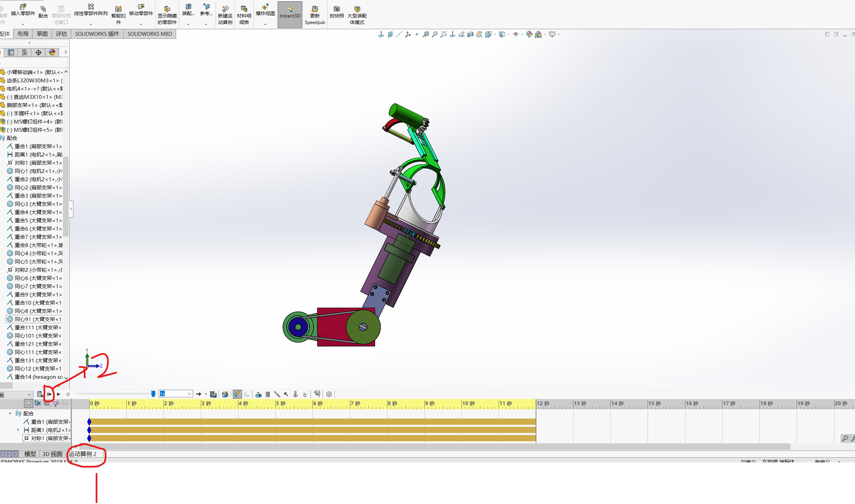Image resolution: width=855 pixels, height=504 pixels.
Task: Click Play from Start button
Action: (49, 394)
